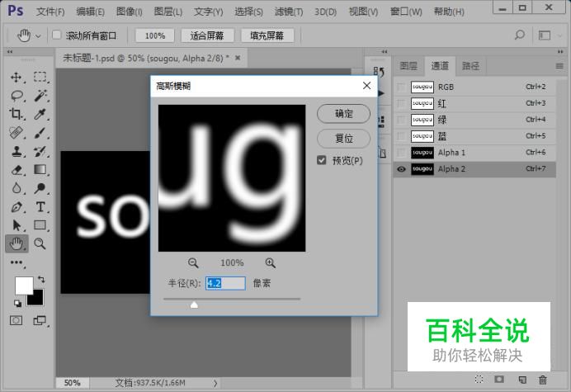571x392 pixels.
Task: Expand the status bar info arrow
Action: point(215,383)
